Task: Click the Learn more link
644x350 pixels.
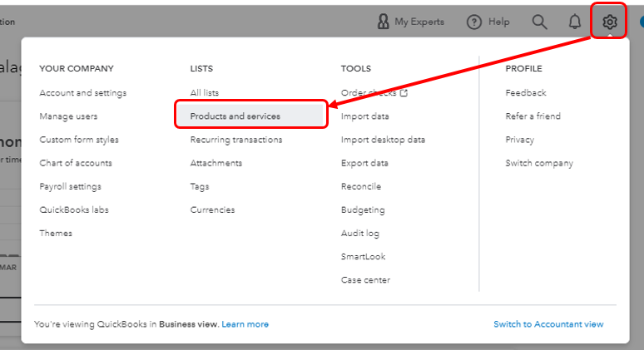Action: 245,324
